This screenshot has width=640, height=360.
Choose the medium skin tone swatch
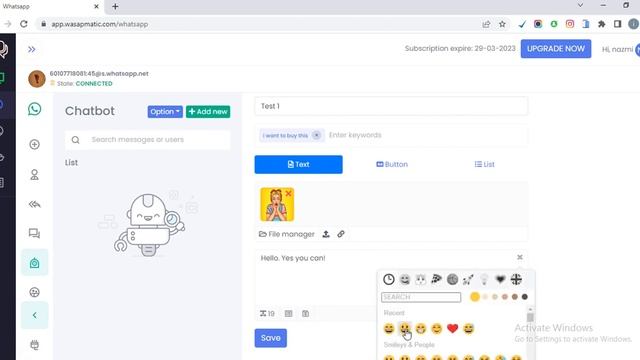[x=505, y=297]
